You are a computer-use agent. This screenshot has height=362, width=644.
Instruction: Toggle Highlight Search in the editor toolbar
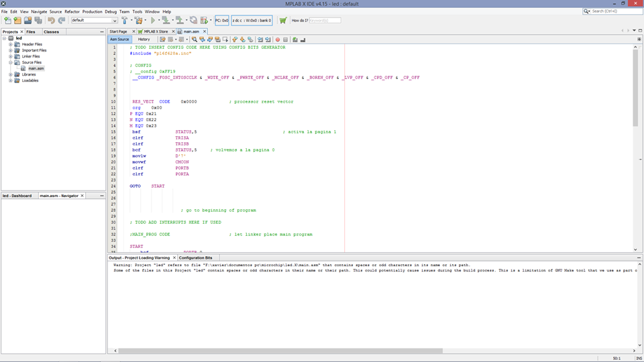[x=217, y=40]
